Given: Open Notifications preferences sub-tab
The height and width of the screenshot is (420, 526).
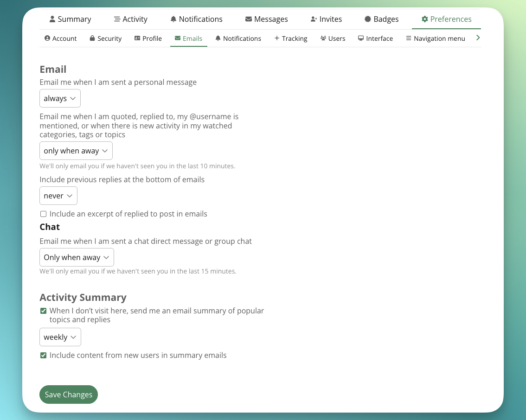Looking at the screenshot, I should click(238, 38).
